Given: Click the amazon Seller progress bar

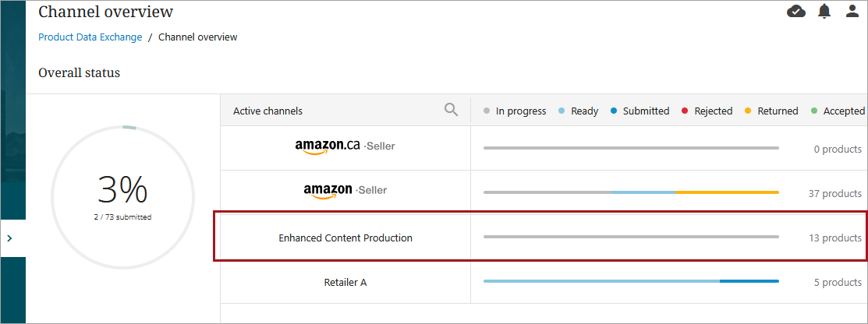Looking at the screenshot, I should coord(631,192).
